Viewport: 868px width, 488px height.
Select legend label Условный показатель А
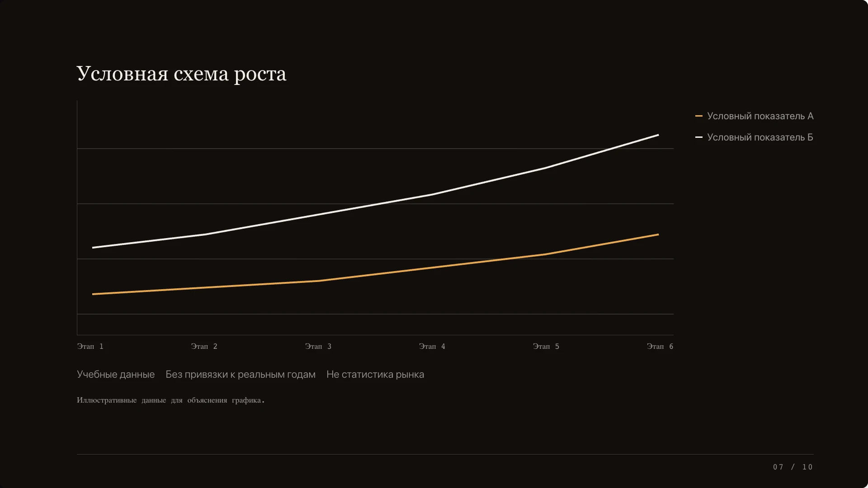760,116
